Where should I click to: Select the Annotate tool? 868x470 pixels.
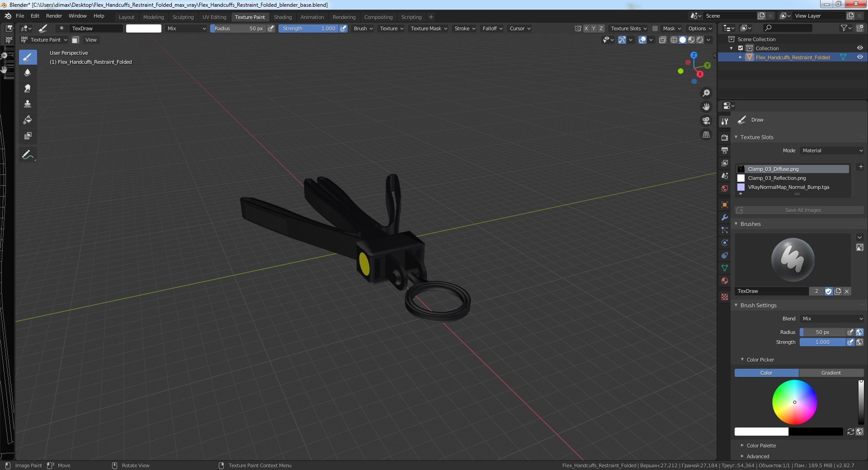[x=28, y=155]
